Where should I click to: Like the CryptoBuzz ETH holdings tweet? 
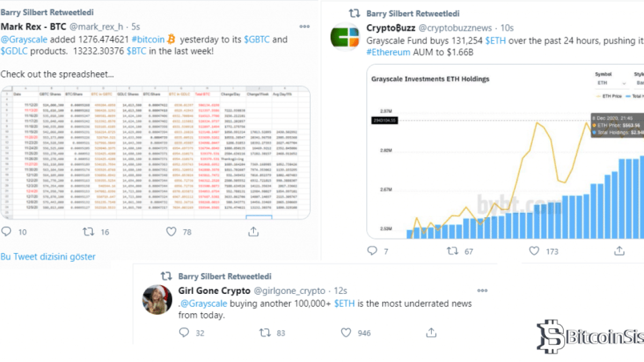point(534,250)
